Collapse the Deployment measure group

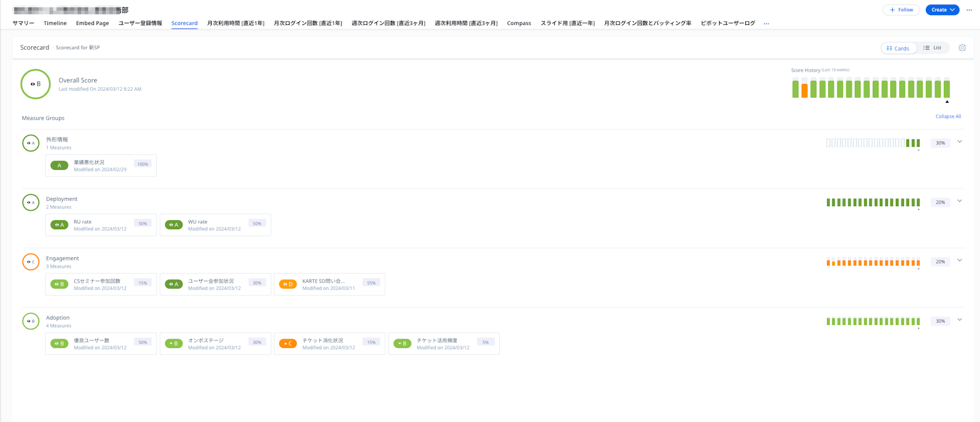[x=959, y=201]
